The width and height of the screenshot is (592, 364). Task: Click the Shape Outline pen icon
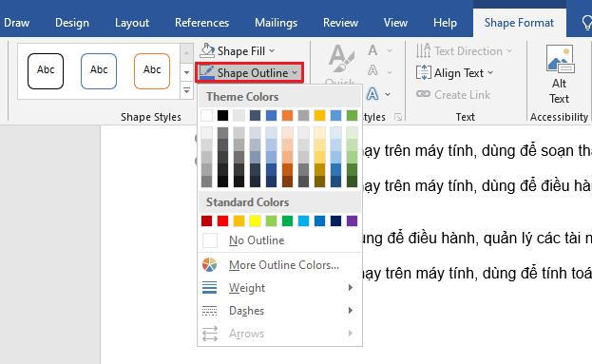click(207, 72)
